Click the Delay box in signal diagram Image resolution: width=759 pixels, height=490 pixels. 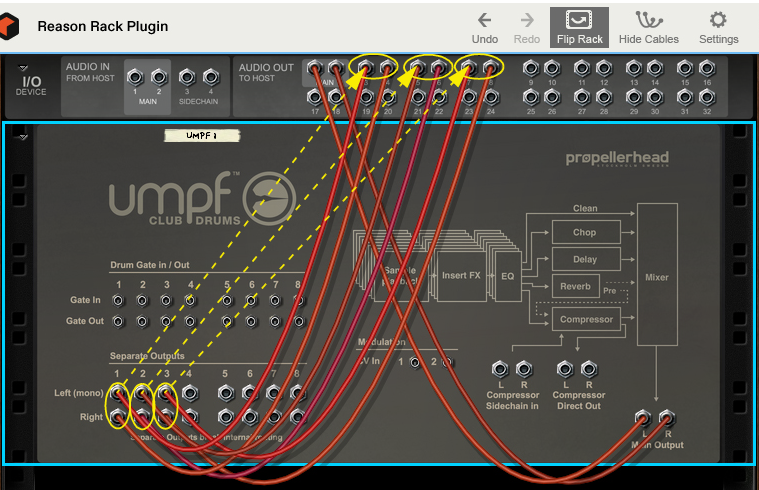coord(586,260)
